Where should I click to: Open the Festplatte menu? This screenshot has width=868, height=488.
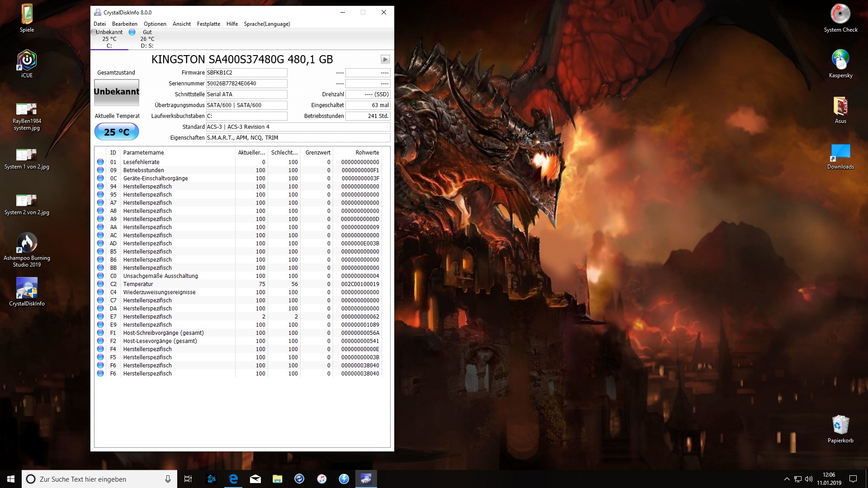pyautogui.click(x=208, y=24)
